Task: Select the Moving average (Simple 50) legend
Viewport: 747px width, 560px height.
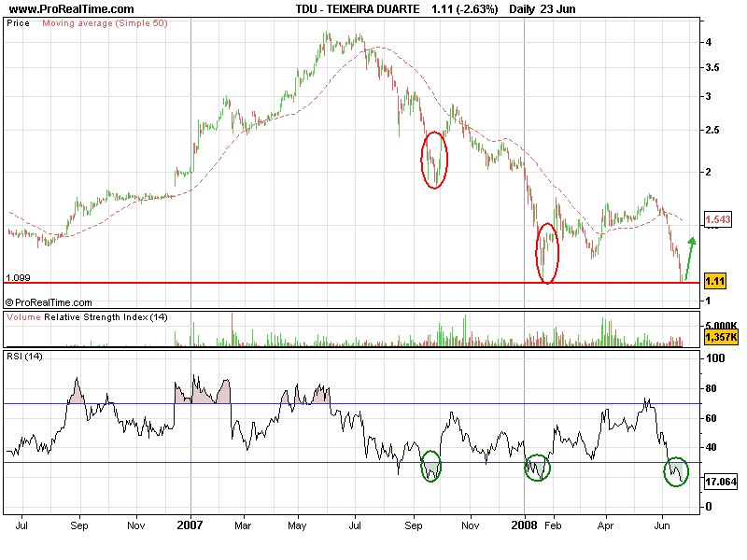Action: pos(105,23)
